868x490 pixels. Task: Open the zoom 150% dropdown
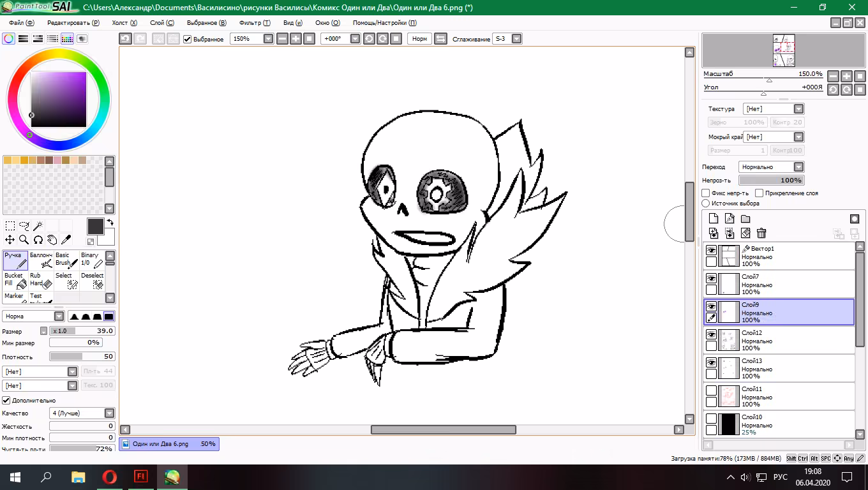(x=268, y=39)
